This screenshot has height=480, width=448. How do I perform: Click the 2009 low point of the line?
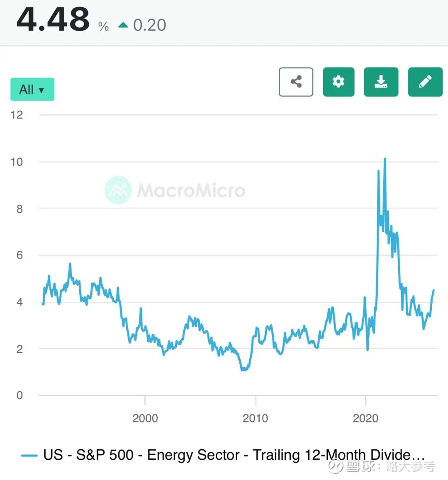tap(243, 369)
